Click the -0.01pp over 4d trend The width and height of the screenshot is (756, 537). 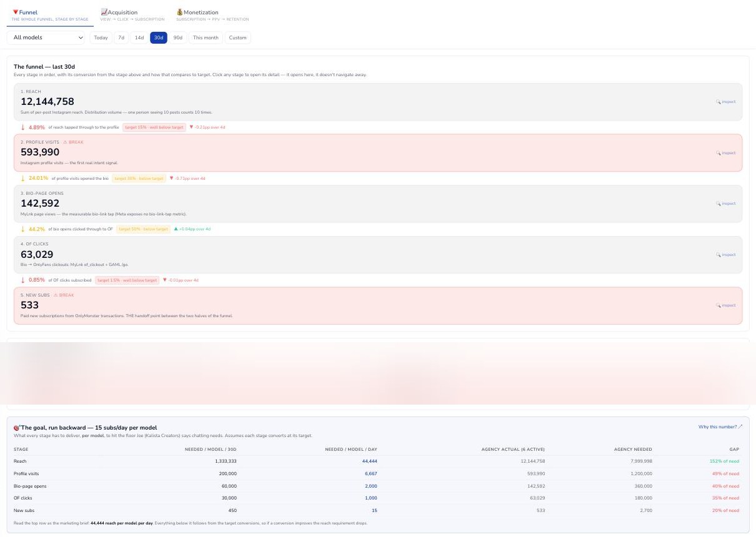point(181,280)
